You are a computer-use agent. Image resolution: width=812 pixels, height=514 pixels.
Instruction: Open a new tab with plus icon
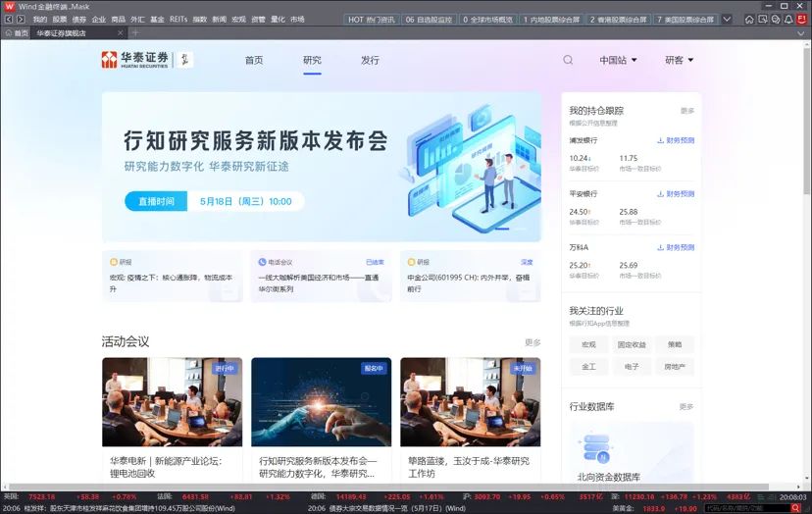[135, 32]
